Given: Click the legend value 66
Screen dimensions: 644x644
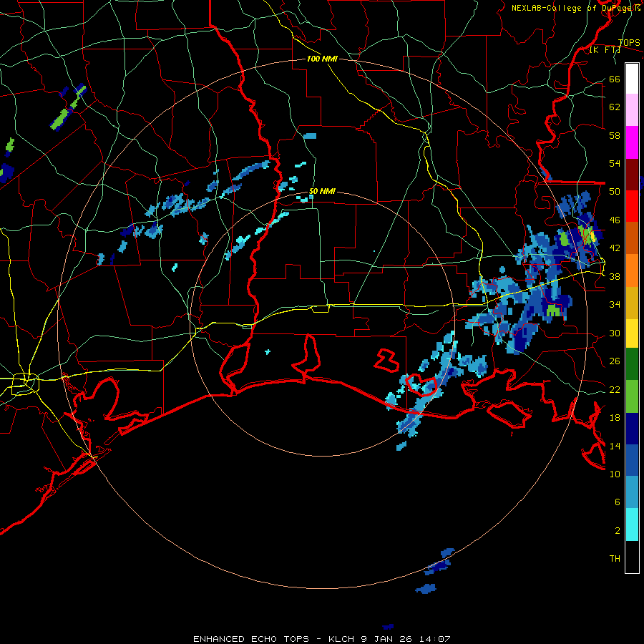Looking at the screenshot, I should click(x=615, y=79).
